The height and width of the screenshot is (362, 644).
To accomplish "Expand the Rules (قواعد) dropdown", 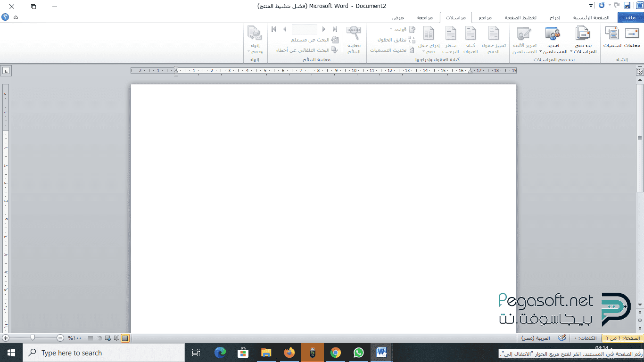I will coord(402,29).
